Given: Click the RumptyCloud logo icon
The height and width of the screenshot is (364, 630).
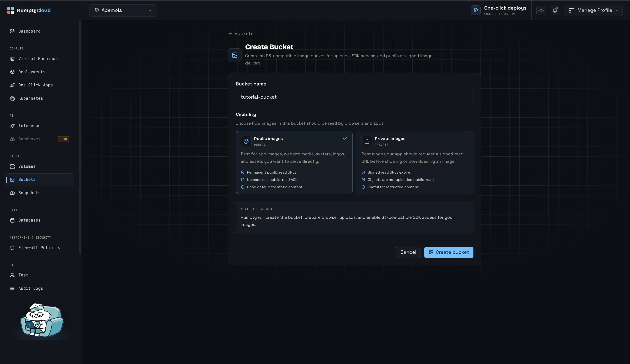Looking at the screenshot, I should click(10, 10).
